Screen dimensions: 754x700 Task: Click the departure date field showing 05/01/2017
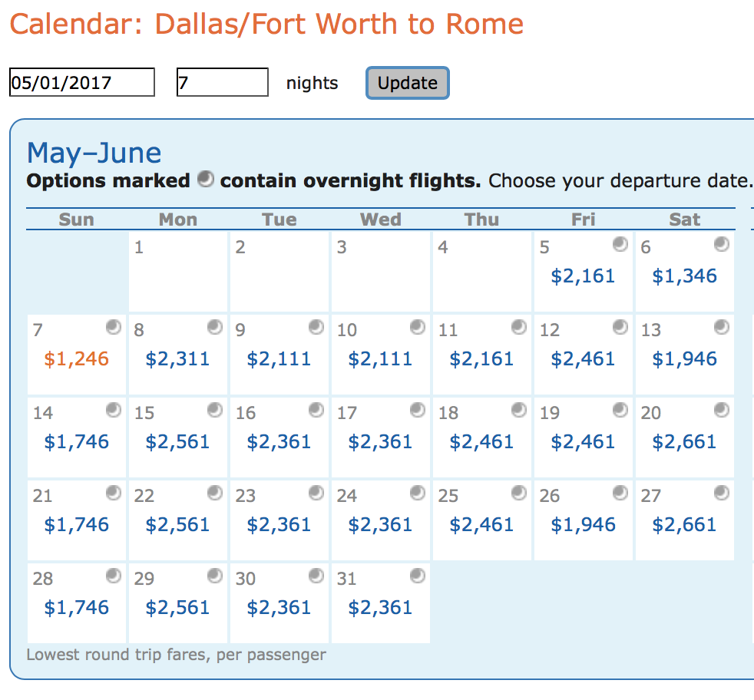[81, 82]
